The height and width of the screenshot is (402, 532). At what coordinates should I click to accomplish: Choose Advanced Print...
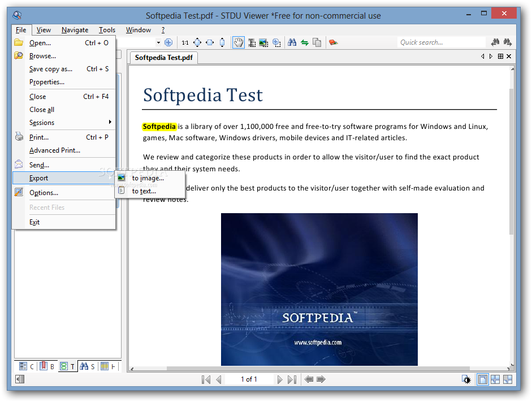pyautogui.click(x=64, y=150)
